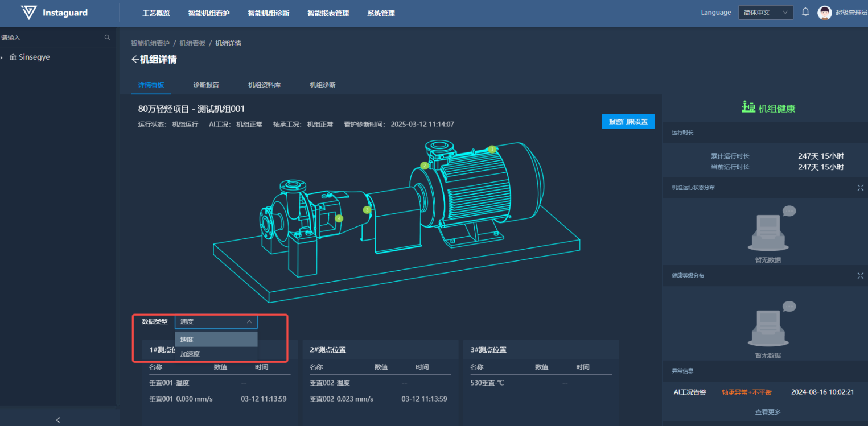Collapse the left sidebar with the chevron
Image resolution: width=868 pixels, height=426 pixels.
(x=58, y=420)
